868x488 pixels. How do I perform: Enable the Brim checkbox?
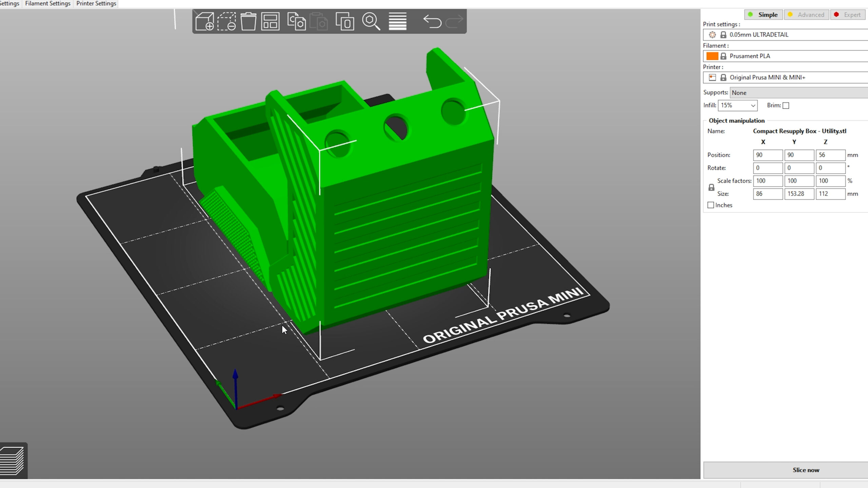point(786,105)
